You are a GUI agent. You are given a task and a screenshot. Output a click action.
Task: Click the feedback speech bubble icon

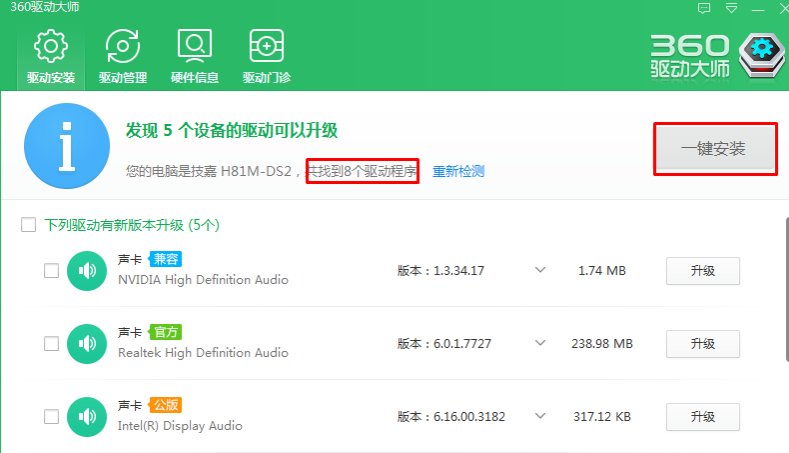pyautogui.click(x=704, y=8)
